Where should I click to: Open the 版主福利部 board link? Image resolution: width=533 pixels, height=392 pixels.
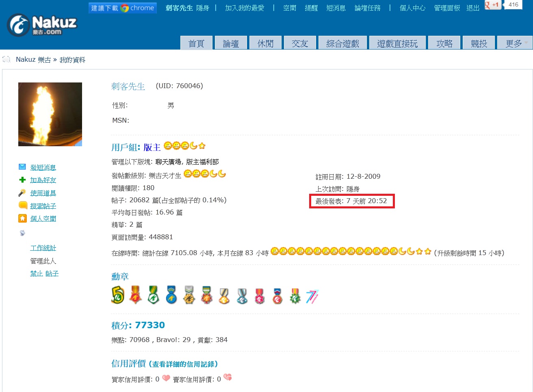tap(202, 162)
